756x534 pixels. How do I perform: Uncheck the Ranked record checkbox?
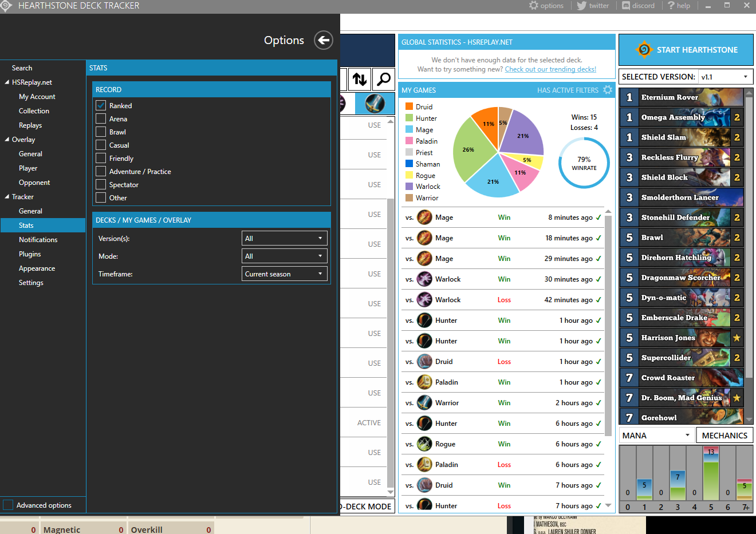pos(101,105)
